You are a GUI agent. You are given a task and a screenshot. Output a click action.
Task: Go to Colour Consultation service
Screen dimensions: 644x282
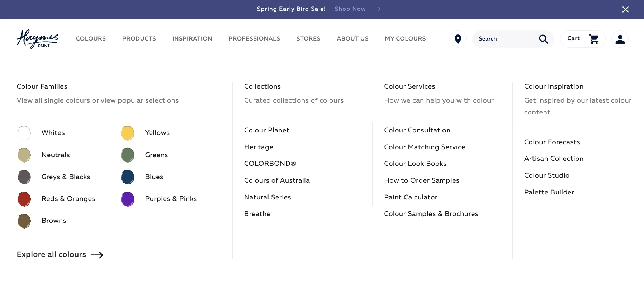(x=417, y=130)
